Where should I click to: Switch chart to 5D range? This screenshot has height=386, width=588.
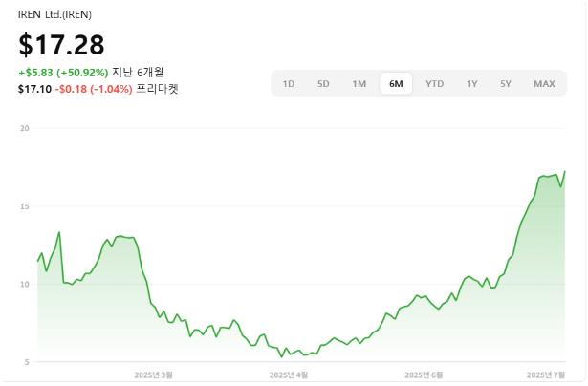pyautogui.click(x=323, y=83)
